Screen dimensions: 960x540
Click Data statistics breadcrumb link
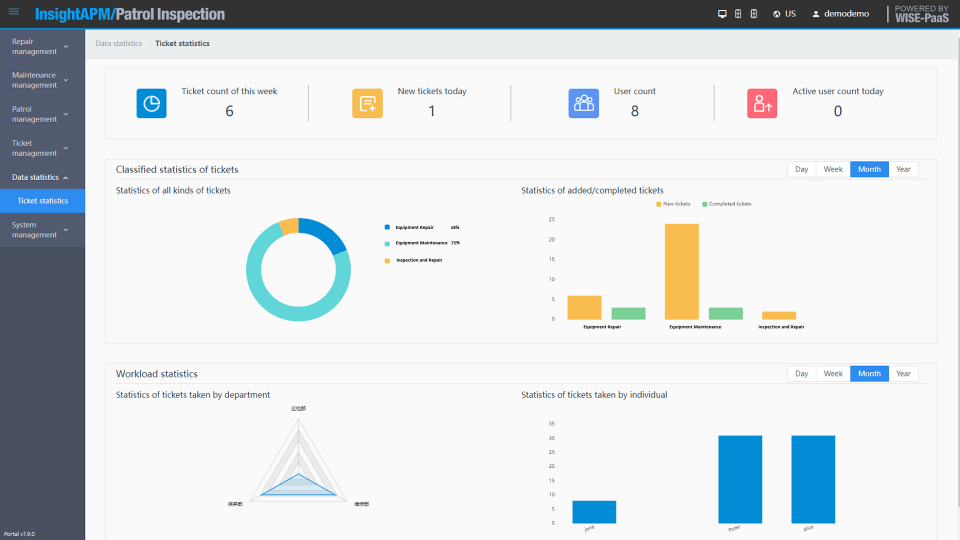[119, 43]
